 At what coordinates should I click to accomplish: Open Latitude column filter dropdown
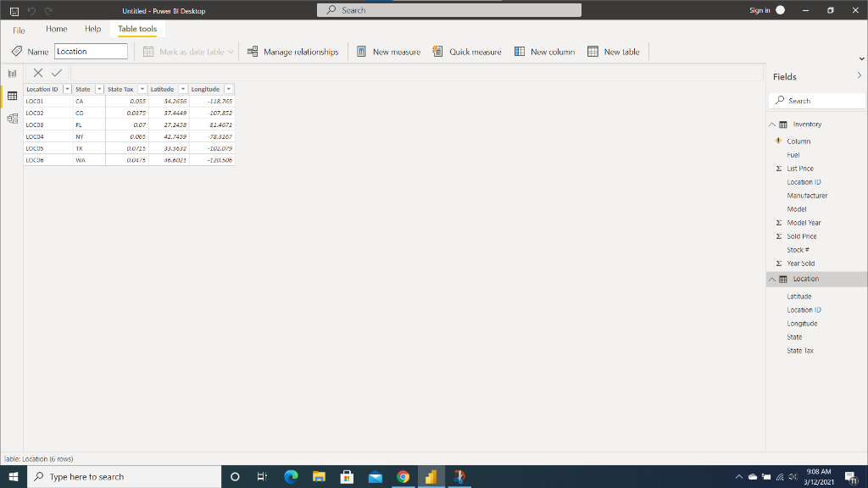[x=183, y=89]
